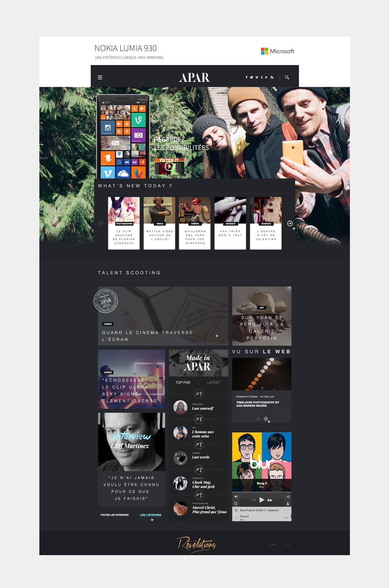
Task: Go to previous What's New Today items
Action: pos(101,223)
